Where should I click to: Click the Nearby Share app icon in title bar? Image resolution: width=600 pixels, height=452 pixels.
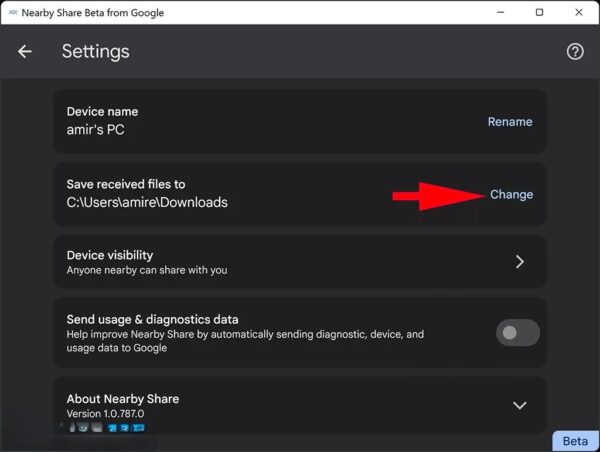click(13, 13)
